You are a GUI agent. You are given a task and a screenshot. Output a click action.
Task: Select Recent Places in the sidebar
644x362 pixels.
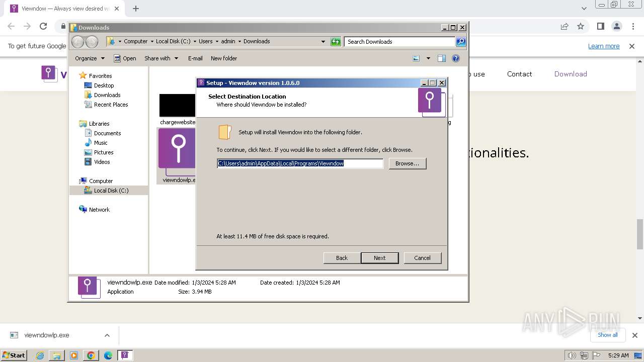coord(111,105)
